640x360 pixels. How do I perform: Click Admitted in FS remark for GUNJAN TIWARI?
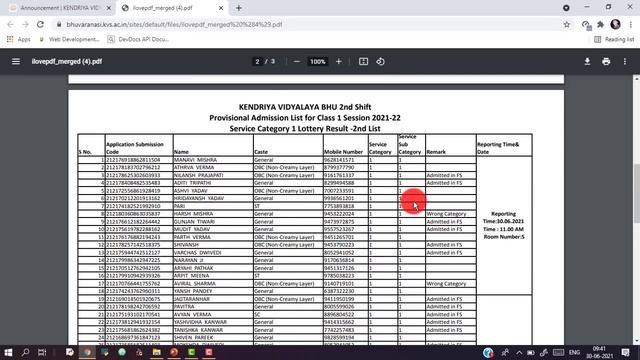444,222
